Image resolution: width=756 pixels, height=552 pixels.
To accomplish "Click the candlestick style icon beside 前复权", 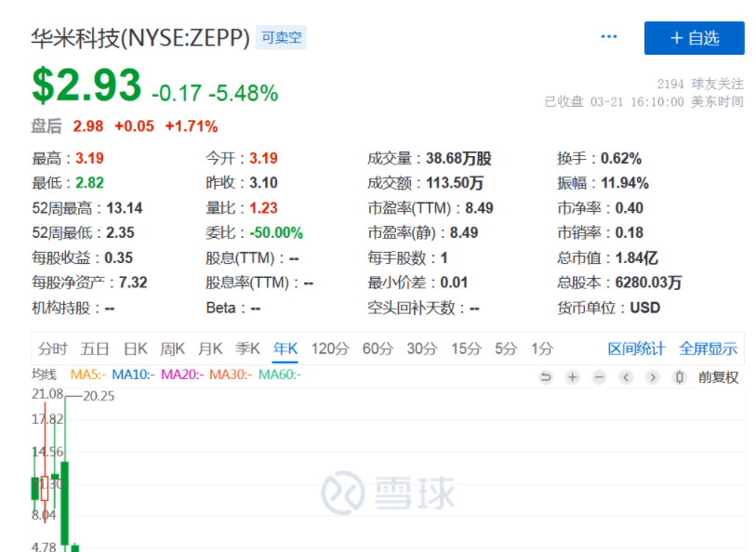I will 680,377.
